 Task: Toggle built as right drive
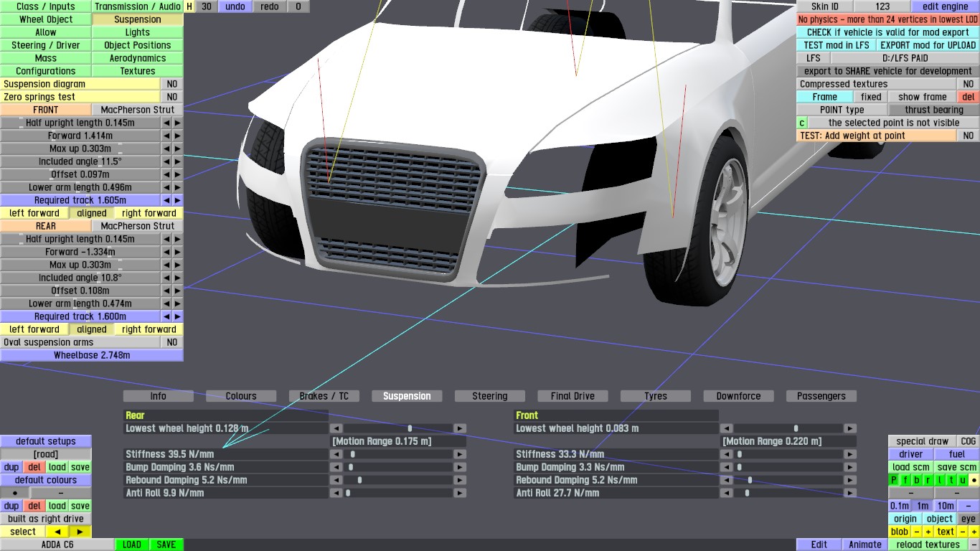click(x=46, y=519)
